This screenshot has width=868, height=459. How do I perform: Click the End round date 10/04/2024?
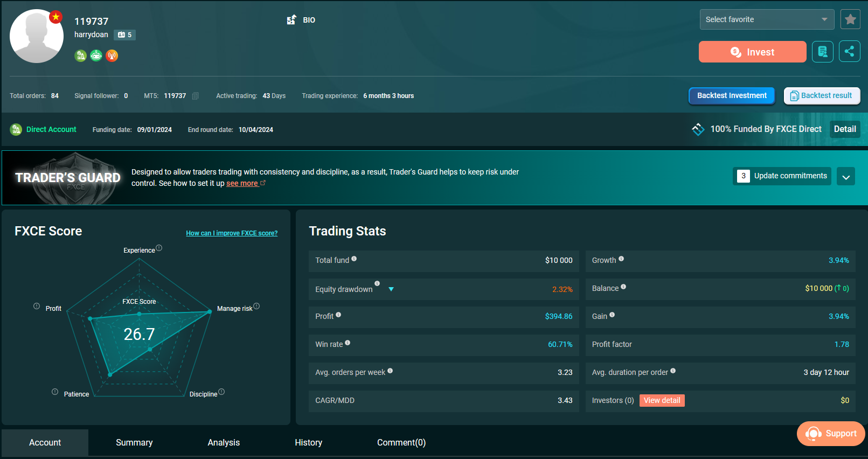[256, 130]
